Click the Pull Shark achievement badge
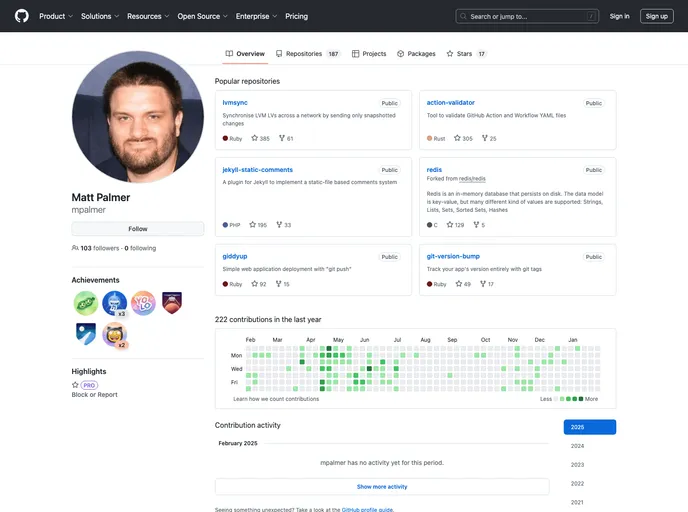 pyautogui.click(x=115, y=303)
